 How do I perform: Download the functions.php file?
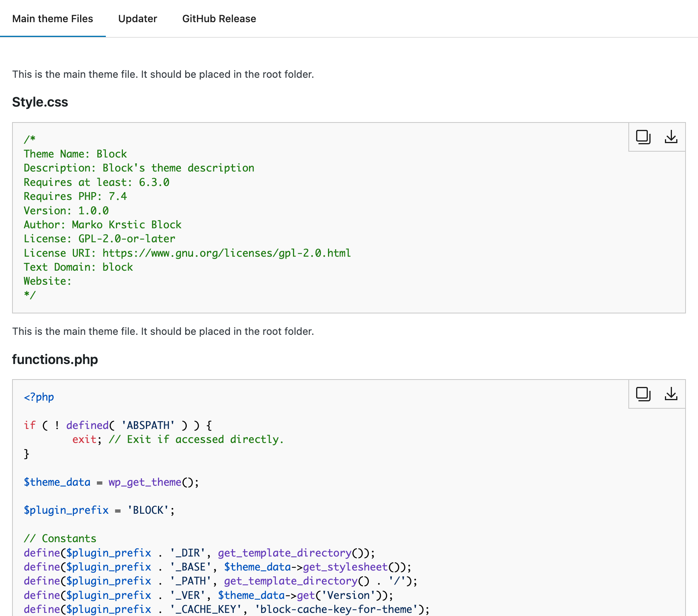tap(671, 394)
